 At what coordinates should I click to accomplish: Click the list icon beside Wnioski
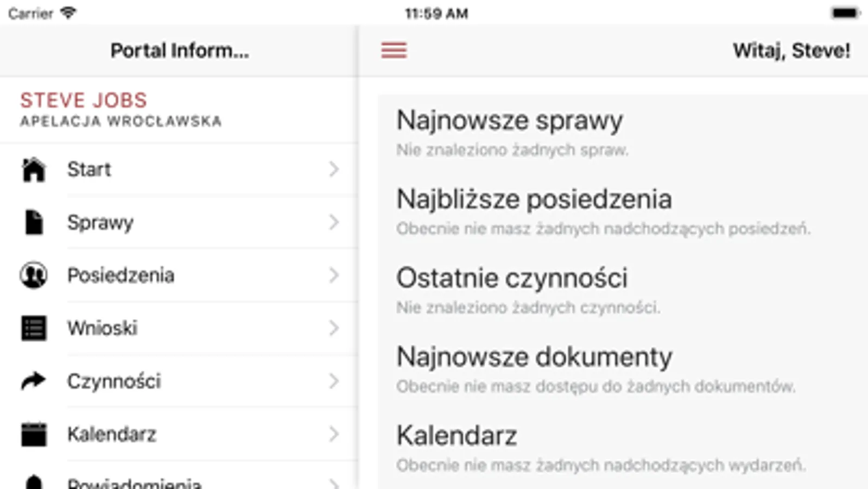point(34,328)
